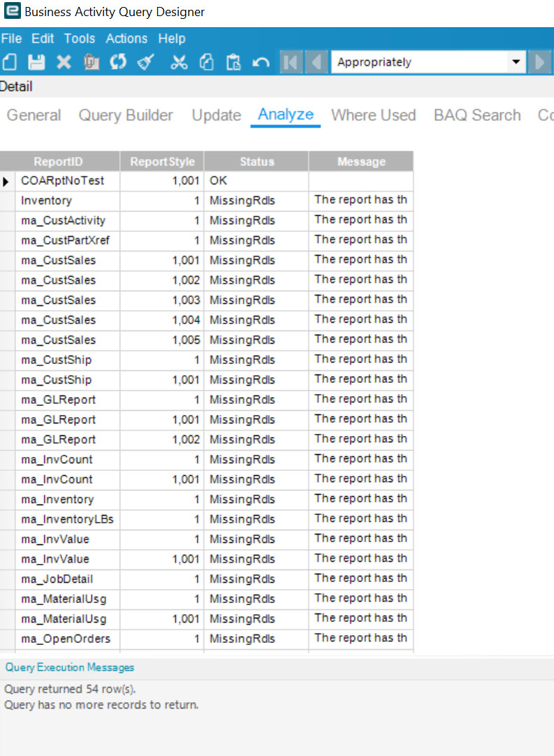Select the COARptNoTest row indicator arrow
The height and width of the screenshot is (756, 554).
point(6,181)
